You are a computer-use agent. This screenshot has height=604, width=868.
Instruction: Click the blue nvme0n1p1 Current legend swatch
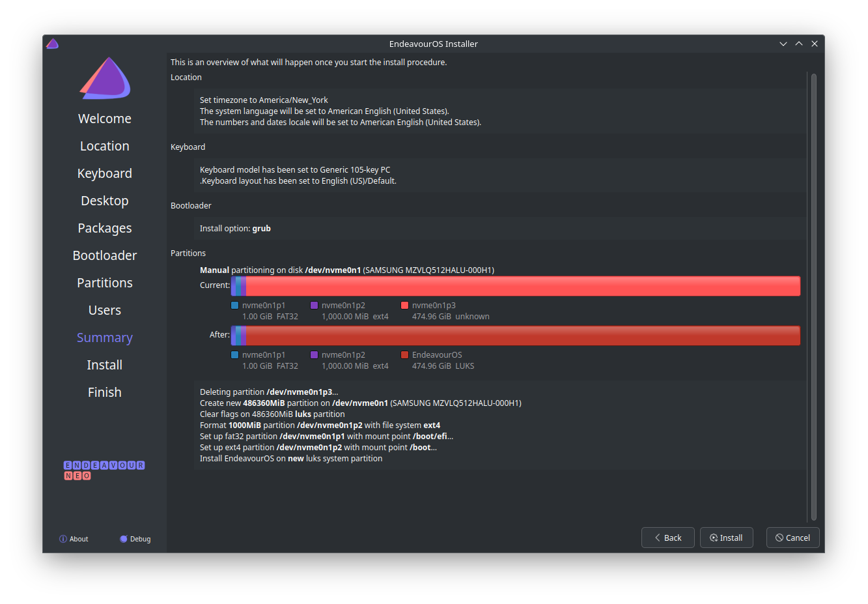(234, 305)
